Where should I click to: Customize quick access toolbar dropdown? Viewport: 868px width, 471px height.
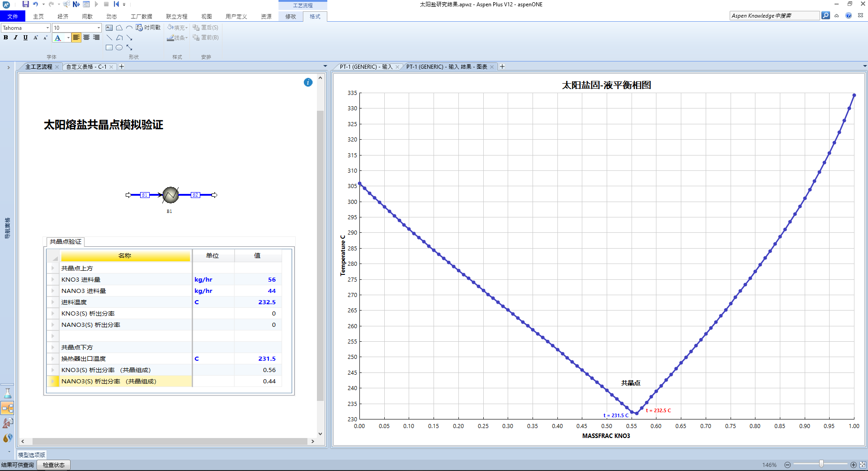coord(124,4)
